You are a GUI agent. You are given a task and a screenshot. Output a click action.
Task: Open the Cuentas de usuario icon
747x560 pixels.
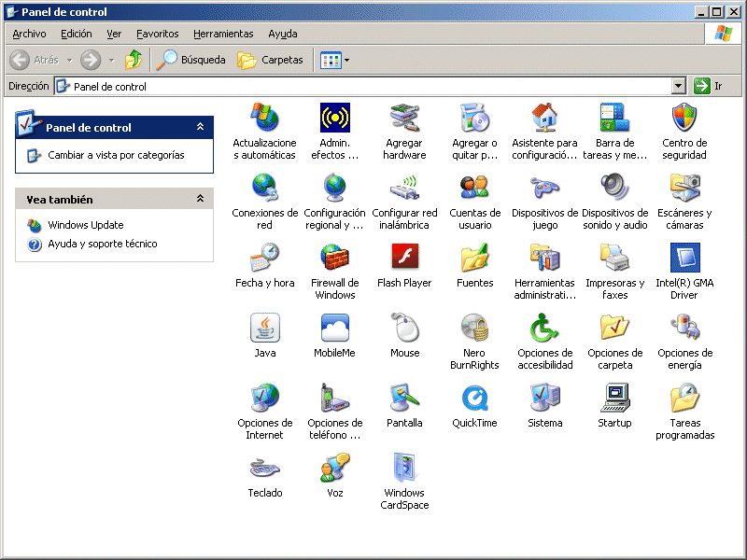click(x=474, y=188)
